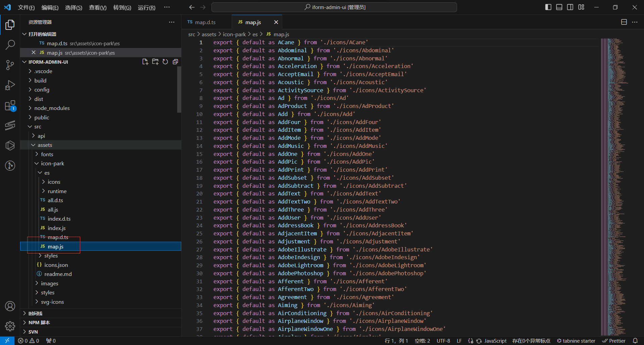Open the Source Control view
This screenshot has width=644, height=345.
10,65
